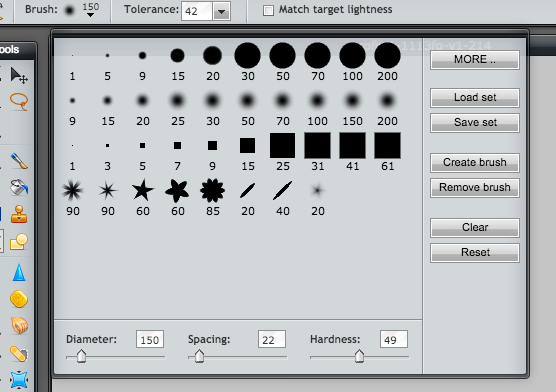
Task: Pick the many-ray starburst 90 brush
Action: [73, 191]
